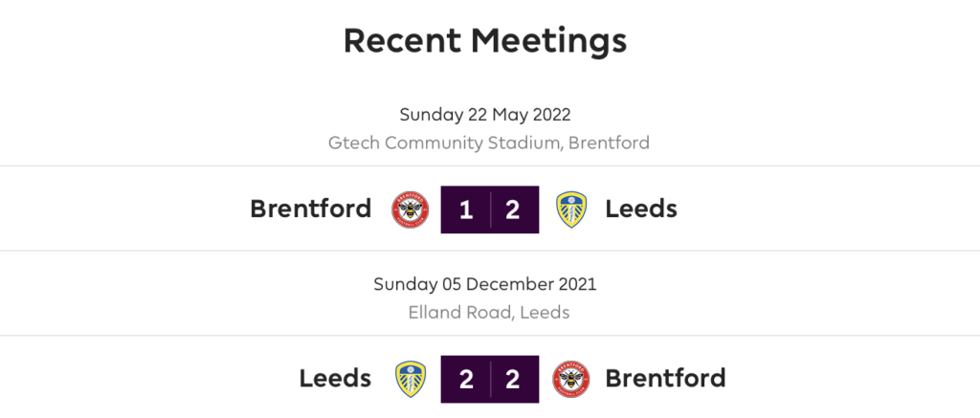
Task: Click the Gtech Community Stadium venue text
Action: [x=489, y=143]
